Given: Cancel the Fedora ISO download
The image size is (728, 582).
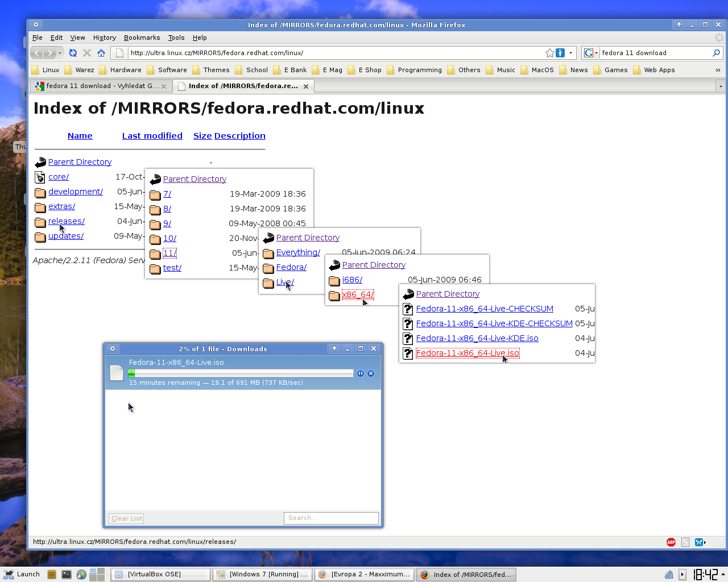Looking at the screenshot, I should 371,373.
